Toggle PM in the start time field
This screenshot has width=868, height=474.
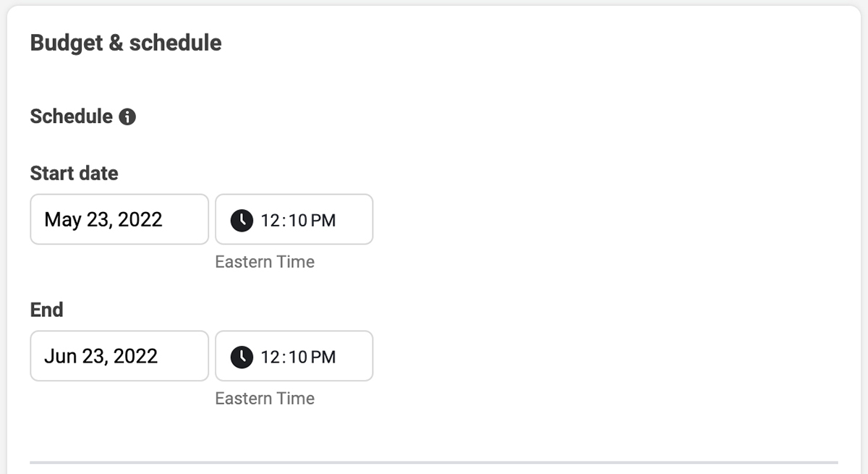pos(323,221)
